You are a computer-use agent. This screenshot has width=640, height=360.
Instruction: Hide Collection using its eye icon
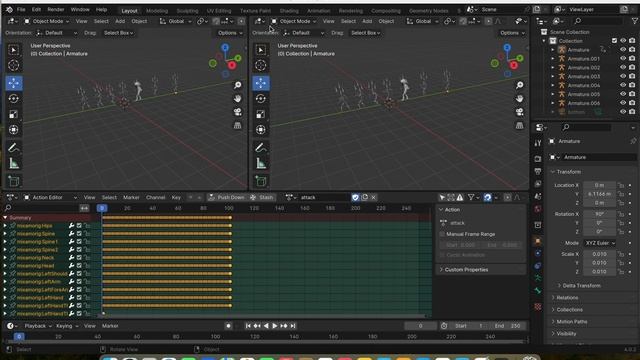[623, 41]
